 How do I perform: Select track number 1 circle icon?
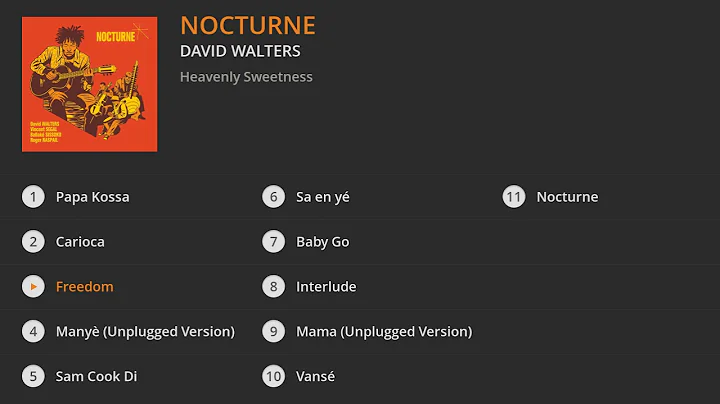click(x=34, y=197)
